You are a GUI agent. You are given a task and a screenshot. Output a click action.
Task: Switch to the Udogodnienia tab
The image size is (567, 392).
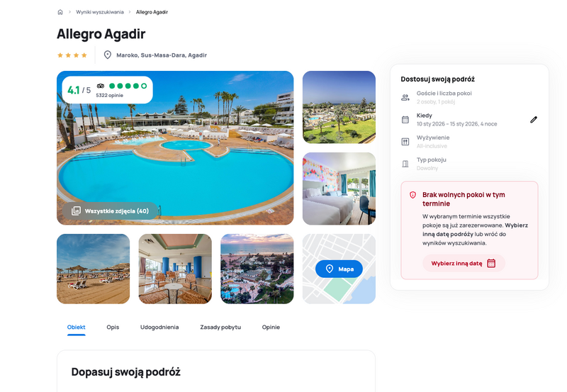(x=159, y=327)
